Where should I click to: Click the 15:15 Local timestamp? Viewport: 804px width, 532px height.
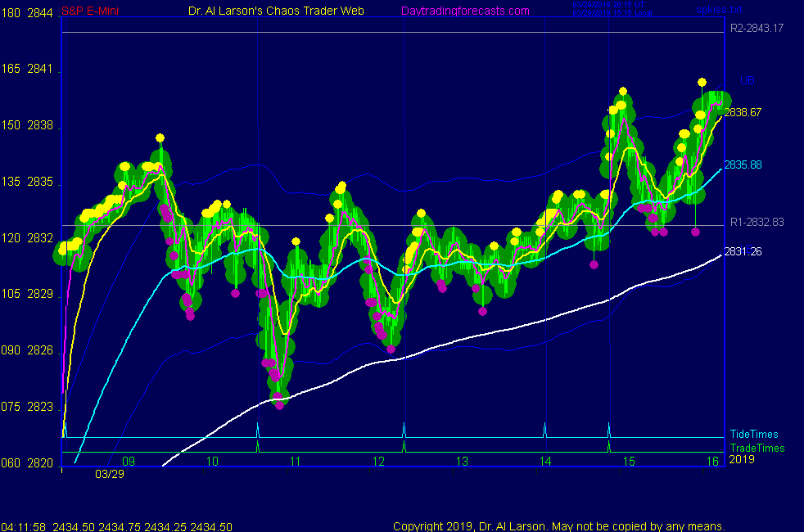[612, 13]
